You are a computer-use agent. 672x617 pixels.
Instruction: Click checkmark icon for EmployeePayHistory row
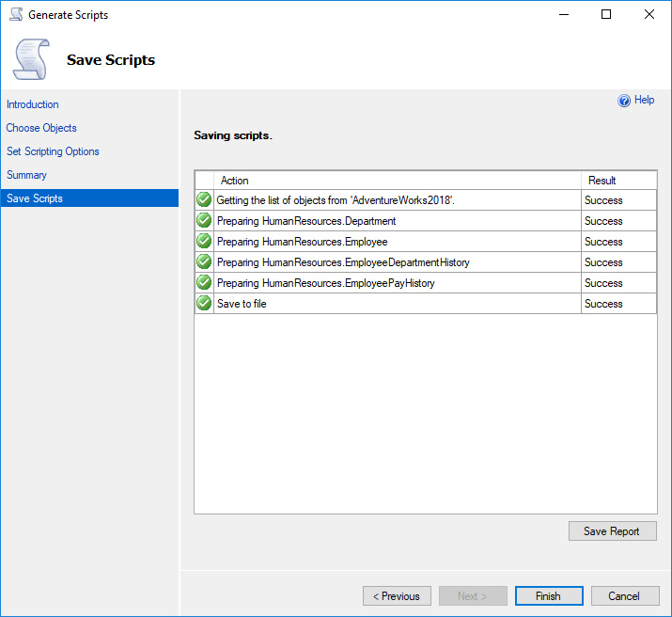[204, 283]
